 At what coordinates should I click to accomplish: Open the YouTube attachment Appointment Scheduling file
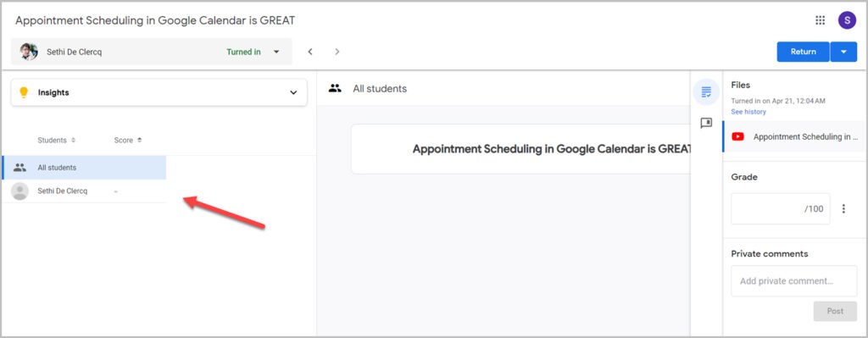[795, 136]
